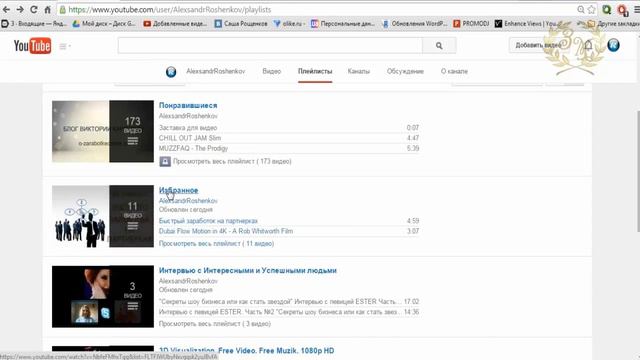Focus the YouTube search field
Screen dimensions: 640x360
(270, 46)
